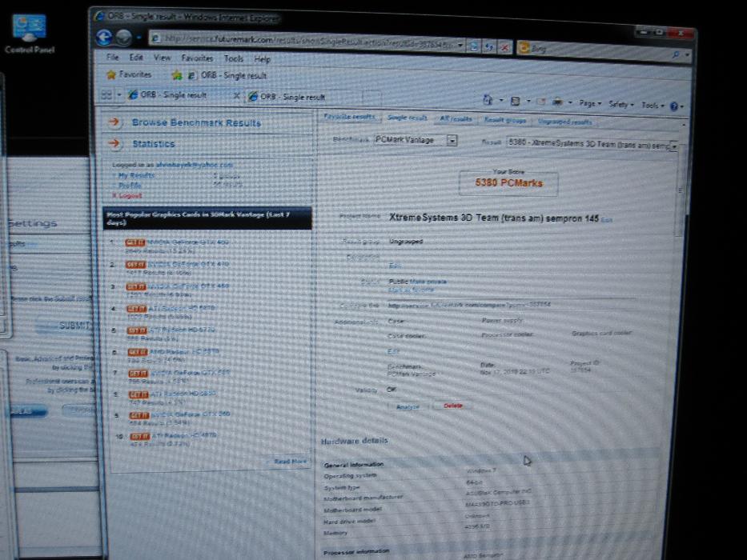This screenshot has height=560, width=747.
Task: Open the Profile link
Action: coord(130,186)
